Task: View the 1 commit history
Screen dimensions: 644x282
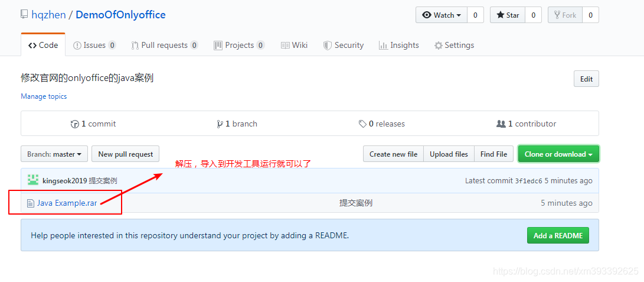Action: point(93,124)
